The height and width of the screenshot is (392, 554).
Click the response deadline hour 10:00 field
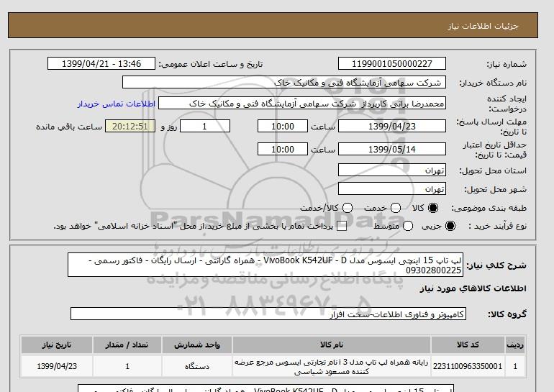coord(283,126)
